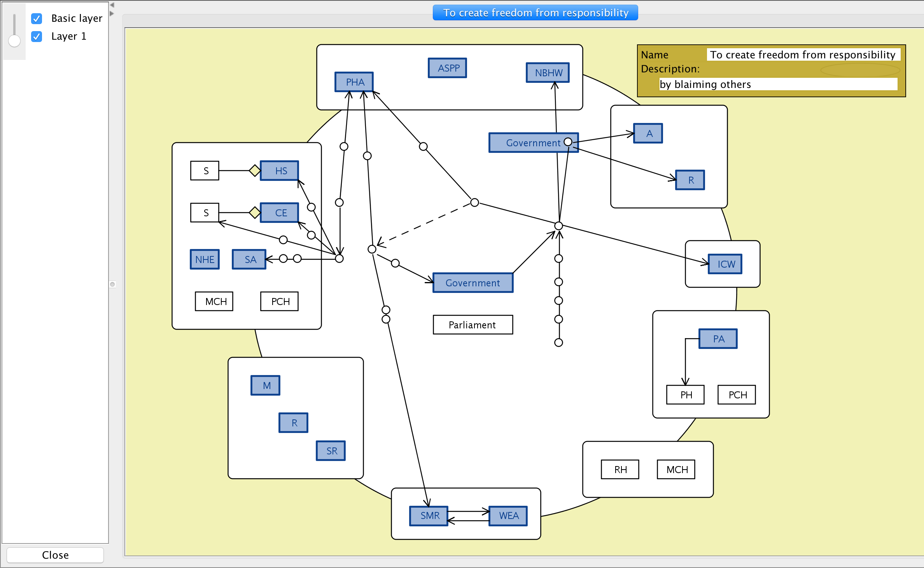Click the description field 'by blaiming others'

tap(778, 84)
